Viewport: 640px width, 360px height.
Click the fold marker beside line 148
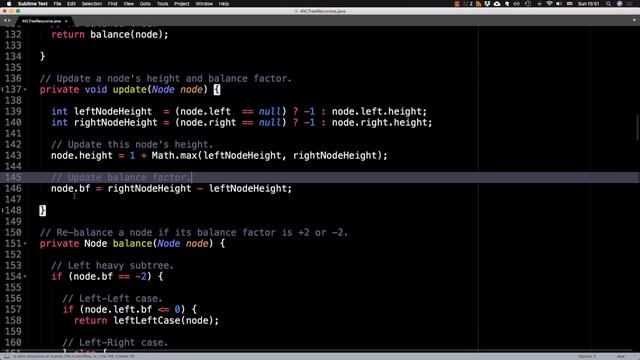(2, 210)
